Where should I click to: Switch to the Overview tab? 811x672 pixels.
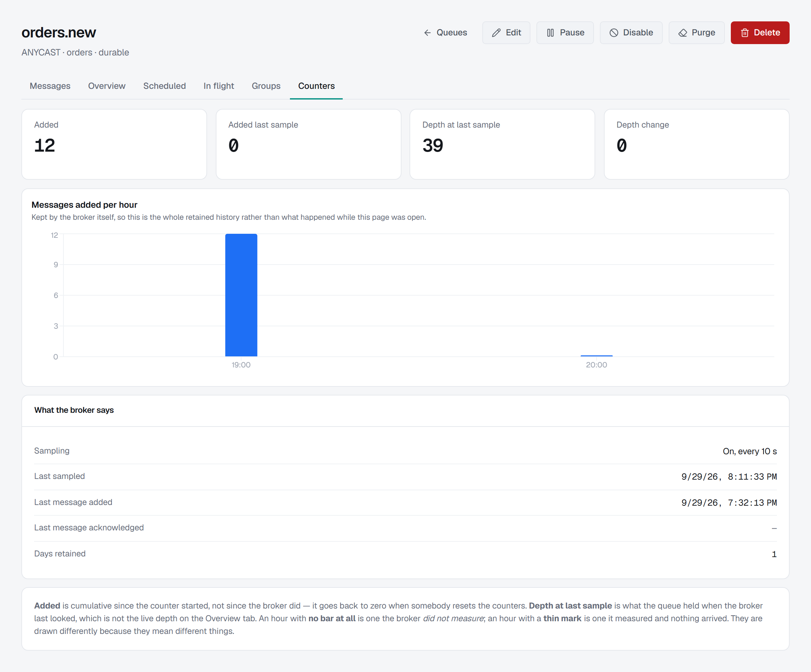[x=107, y=86]
